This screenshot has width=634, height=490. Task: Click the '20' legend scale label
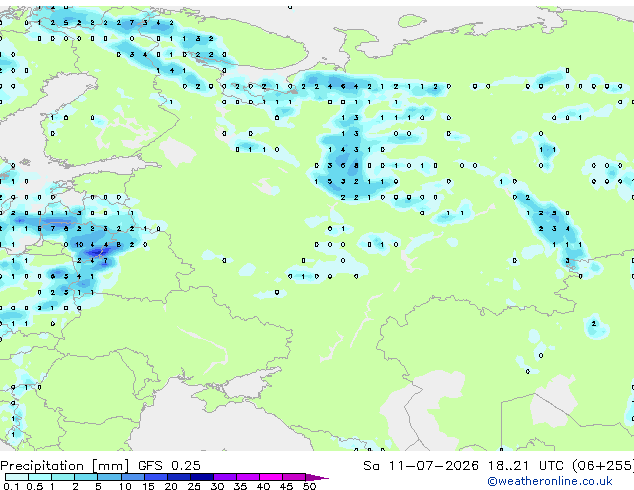click(171, 486)
